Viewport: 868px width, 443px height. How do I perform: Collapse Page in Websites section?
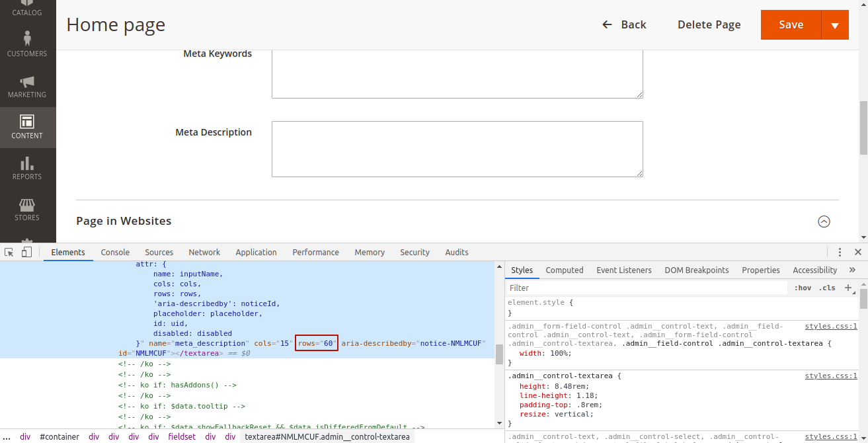824,221
